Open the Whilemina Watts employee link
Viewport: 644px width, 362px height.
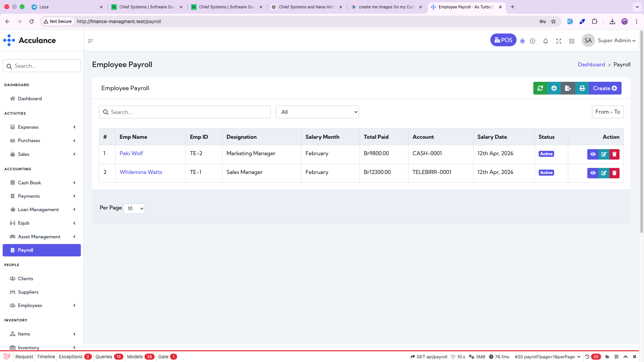141,172
